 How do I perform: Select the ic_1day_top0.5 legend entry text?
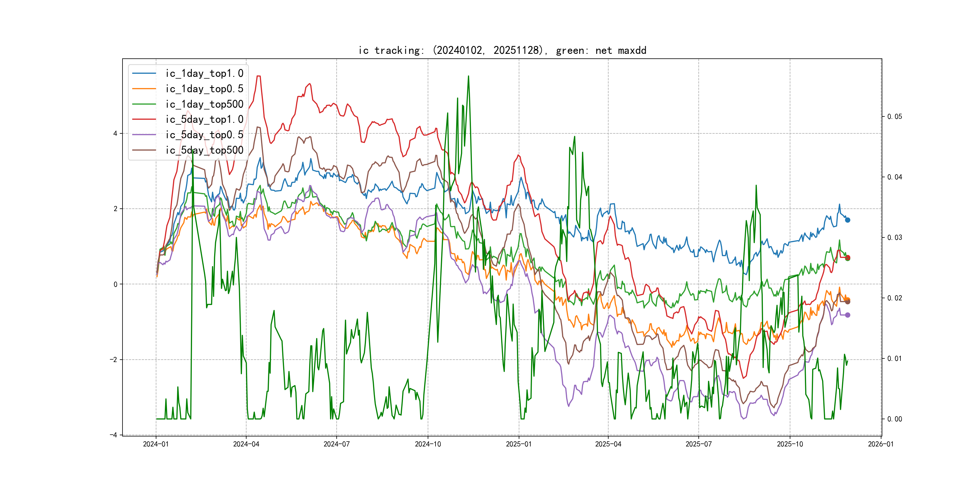tap(204, 89)
